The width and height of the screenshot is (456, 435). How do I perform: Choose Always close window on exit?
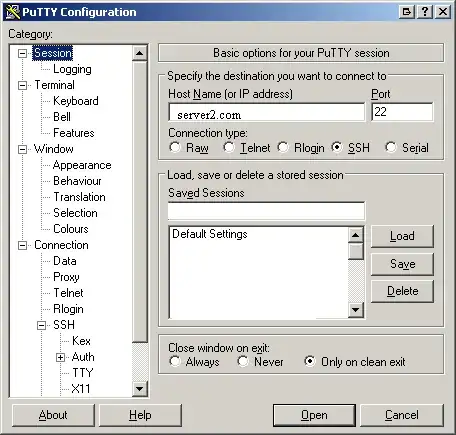(175, 361)
